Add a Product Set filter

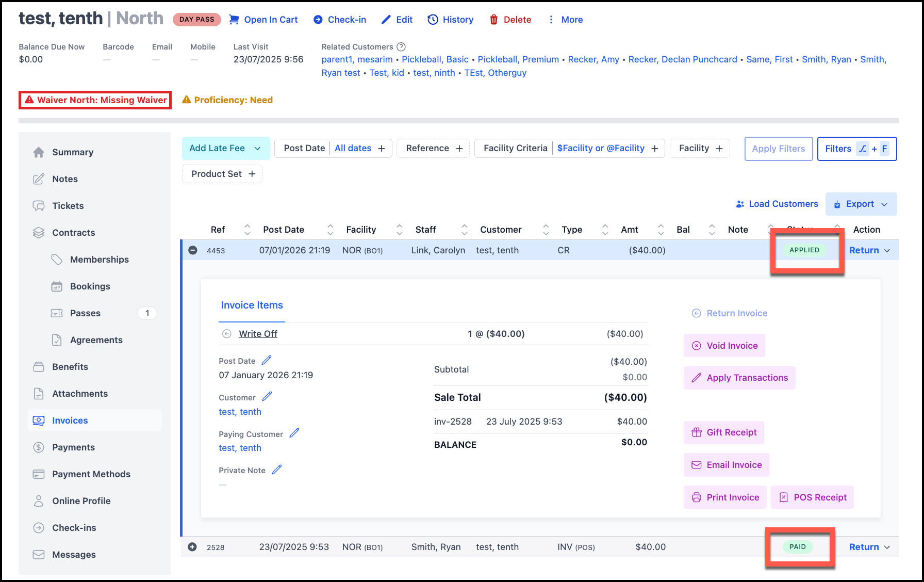coord(222,174)
